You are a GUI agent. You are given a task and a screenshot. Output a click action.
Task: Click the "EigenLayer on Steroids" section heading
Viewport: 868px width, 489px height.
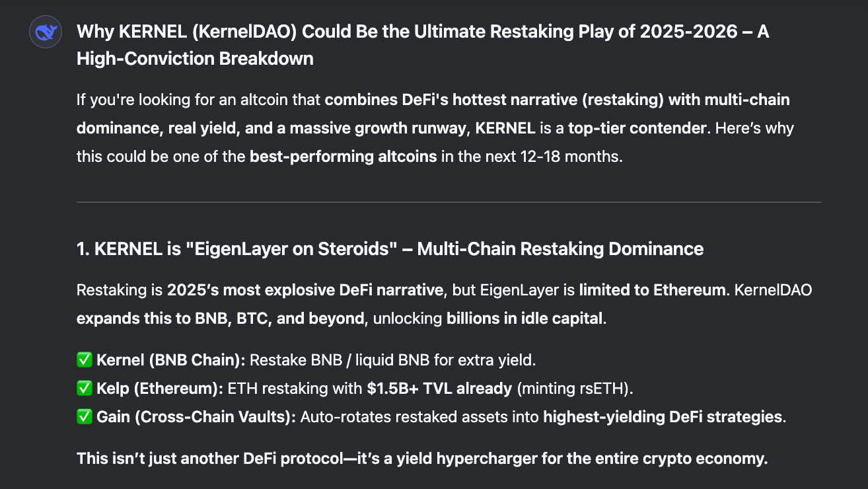click(390, 249)
